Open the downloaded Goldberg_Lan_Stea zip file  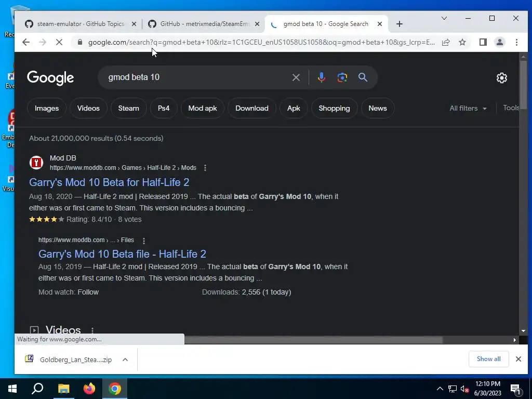(x=69, y=360)
